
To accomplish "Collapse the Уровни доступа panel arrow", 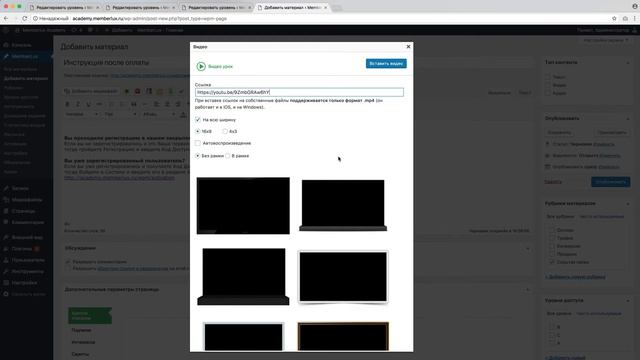I will click(x=628, y=301).
